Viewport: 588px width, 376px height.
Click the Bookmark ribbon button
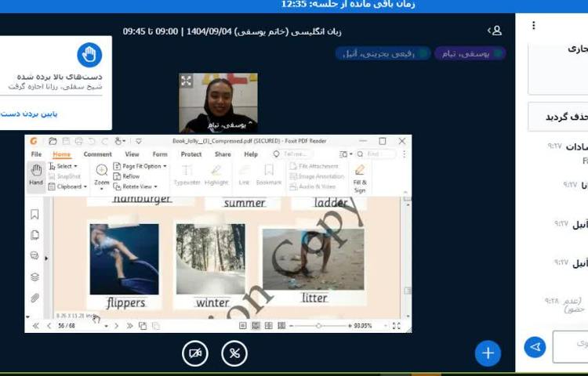coord(268,175)
